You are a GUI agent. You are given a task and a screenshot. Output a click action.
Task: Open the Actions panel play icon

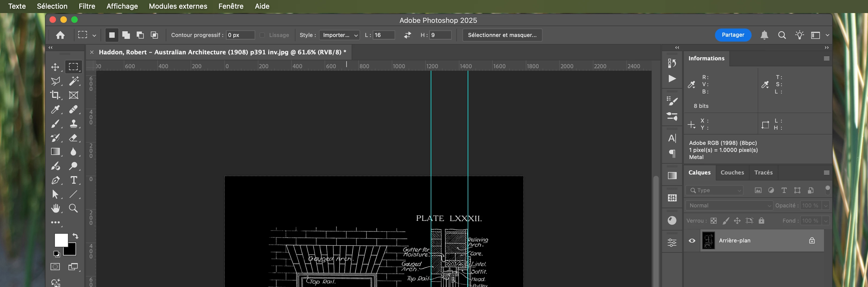(x=672, y=79)
